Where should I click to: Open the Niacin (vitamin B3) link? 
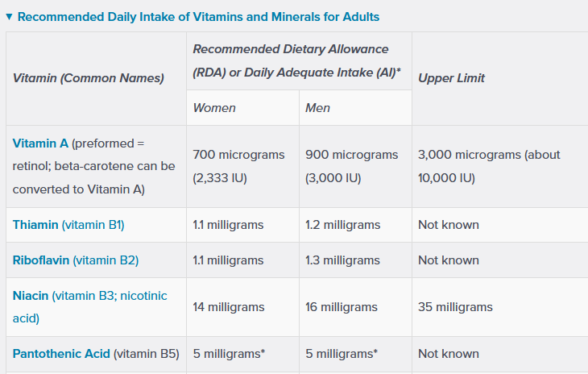click(x=90, y=307)
